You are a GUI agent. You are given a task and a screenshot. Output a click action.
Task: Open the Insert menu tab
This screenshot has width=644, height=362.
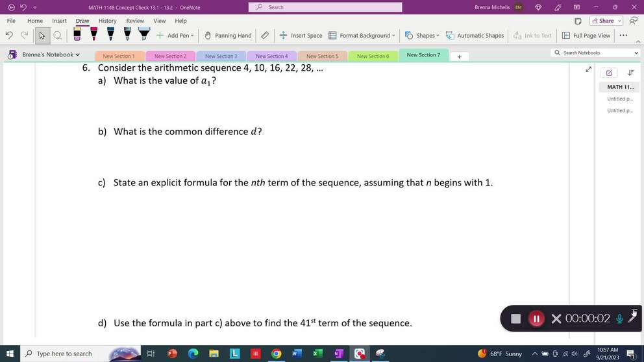click(x=59, y=21)
